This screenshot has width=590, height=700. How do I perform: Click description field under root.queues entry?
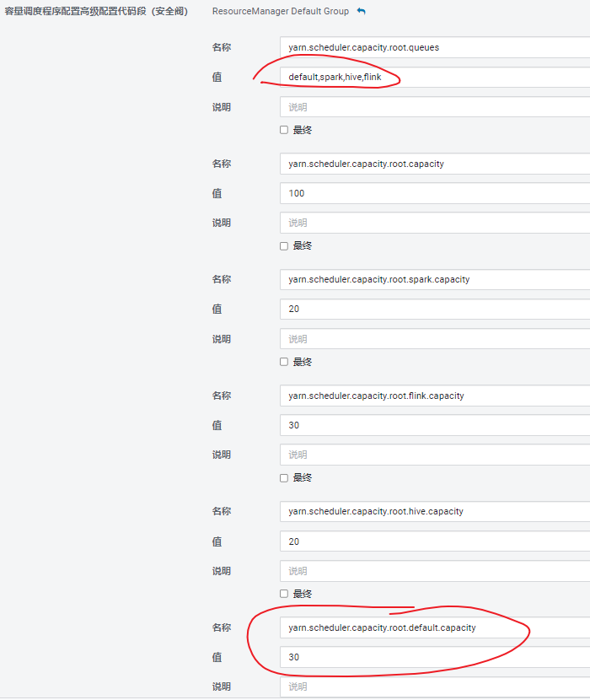coord(435,107)
